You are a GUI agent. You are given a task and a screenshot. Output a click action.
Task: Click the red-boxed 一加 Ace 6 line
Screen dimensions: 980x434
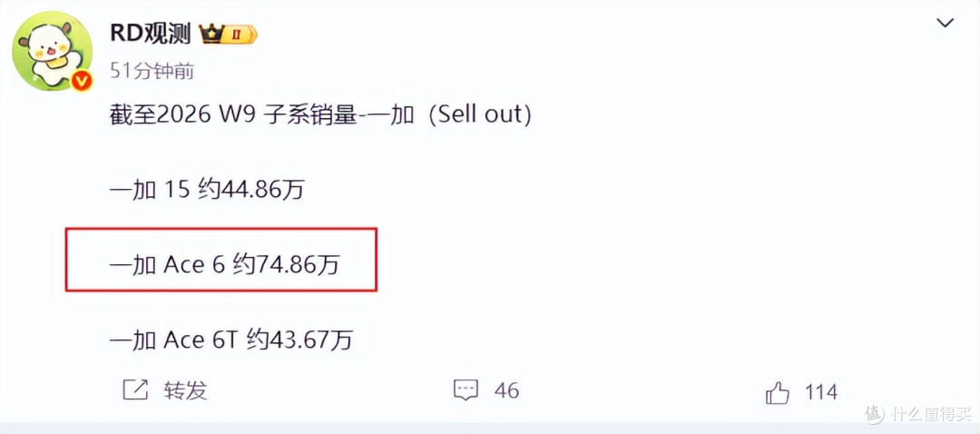coord(221,259)
